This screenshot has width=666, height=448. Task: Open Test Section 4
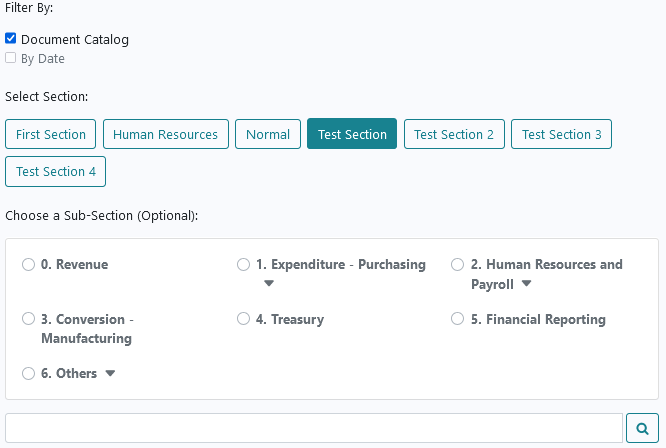[56, 172]
